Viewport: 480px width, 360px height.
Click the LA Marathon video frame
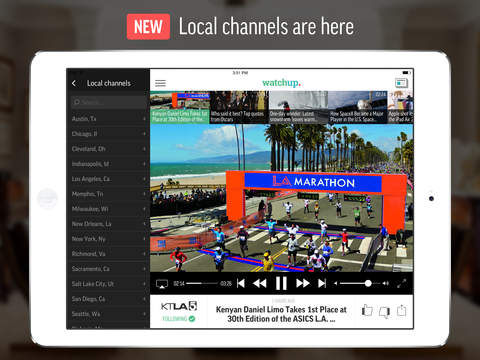pyautogui.click(x=281, y=198)
